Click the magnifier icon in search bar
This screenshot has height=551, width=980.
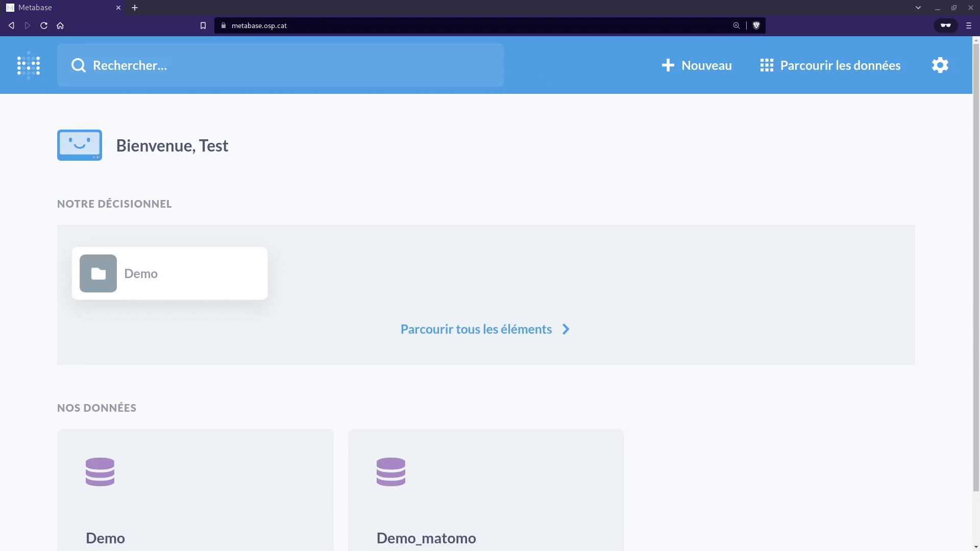79,65
